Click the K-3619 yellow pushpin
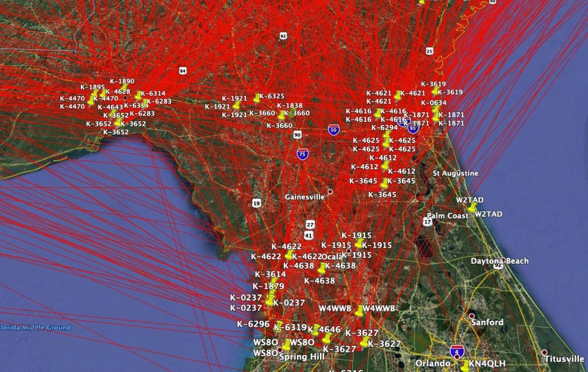The image size is (588, 372). 435,91
